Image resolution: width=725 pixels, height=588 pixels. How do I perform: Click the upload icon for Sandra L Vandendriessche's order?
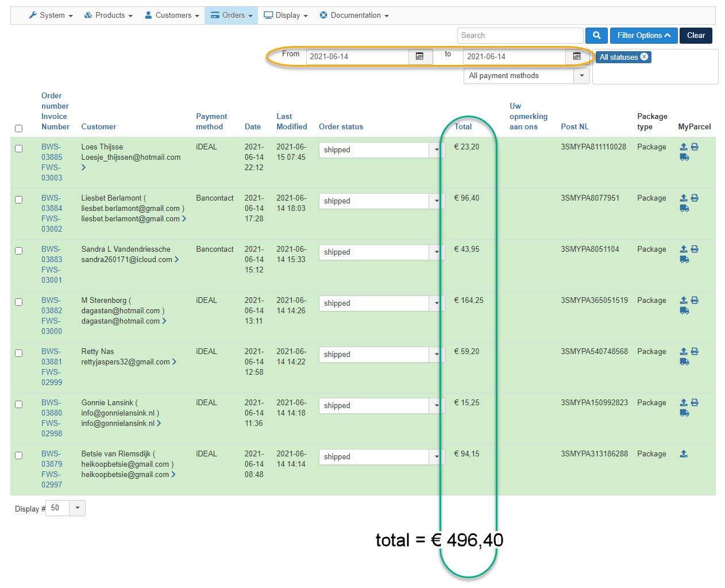tap(684, 249)
